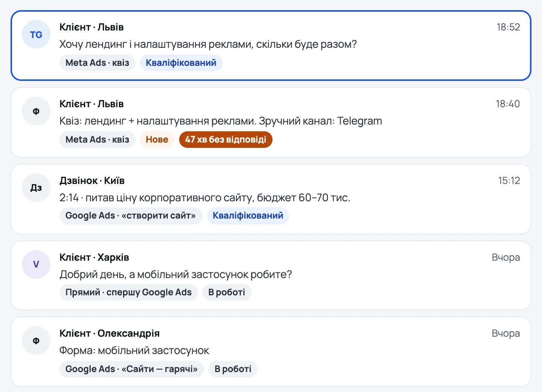The height and width of the screenshot is (392, 542).
Task: Click the Google Ads · «Сайти — гарячі» tag
Action: (x=131, y=369)
